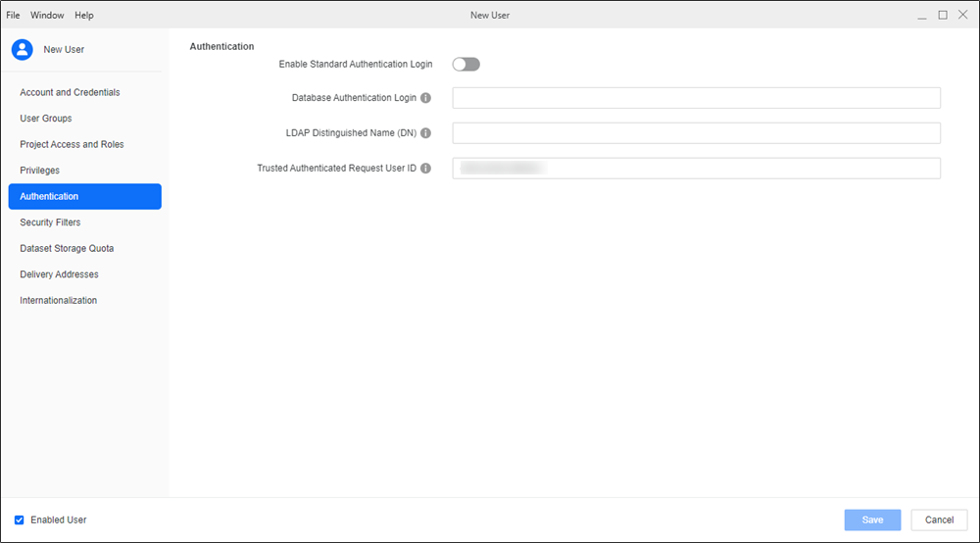Select User Groups in sidebar
This screenshot has width=980, height=543.
click(x=46, y=119)
